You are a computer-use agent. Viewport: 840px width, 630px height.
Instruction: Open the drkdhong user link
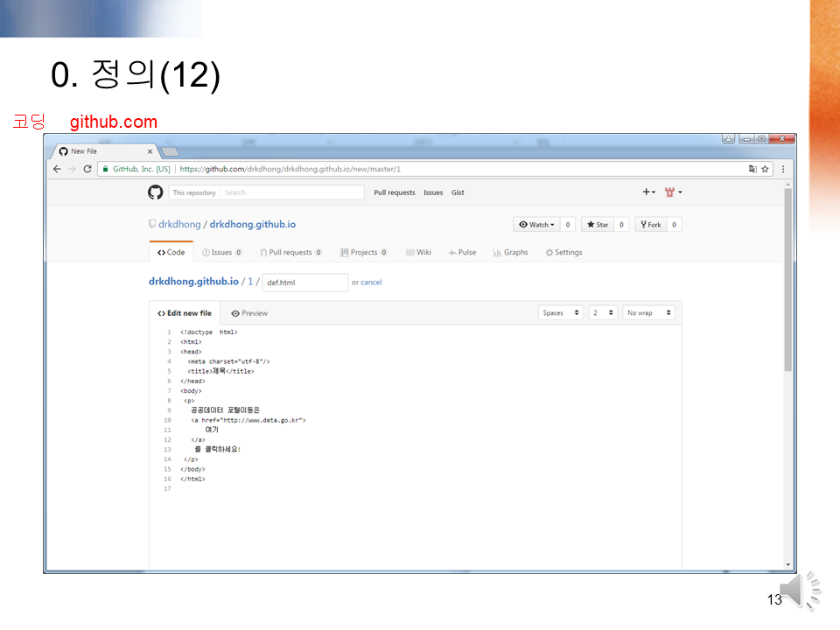pos(179,224)
